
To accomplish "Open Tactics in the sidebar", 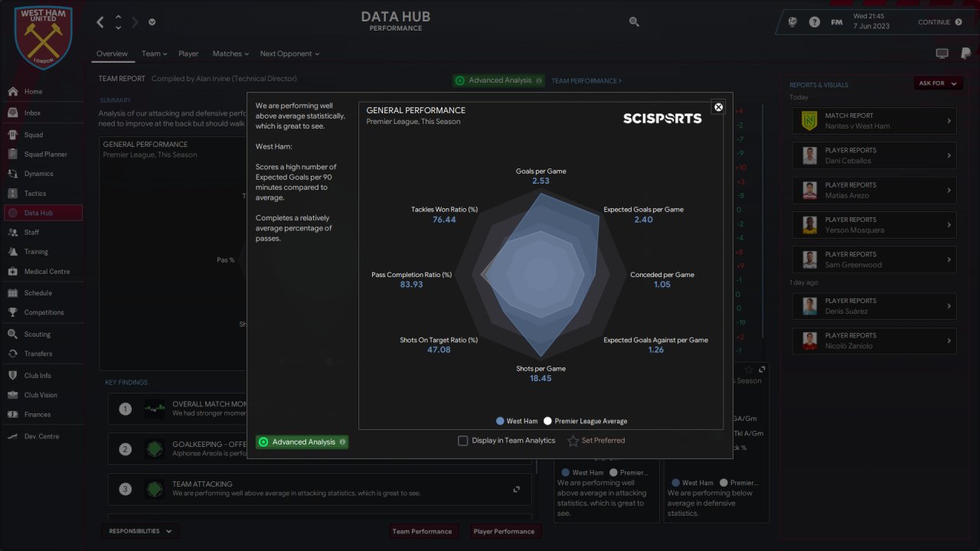I will pyautogui.click(x=42, y=194).
